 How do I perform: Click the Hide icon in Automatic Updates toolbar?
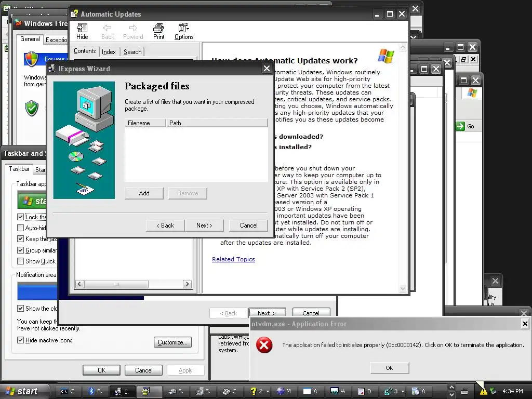tap(82, 31)
